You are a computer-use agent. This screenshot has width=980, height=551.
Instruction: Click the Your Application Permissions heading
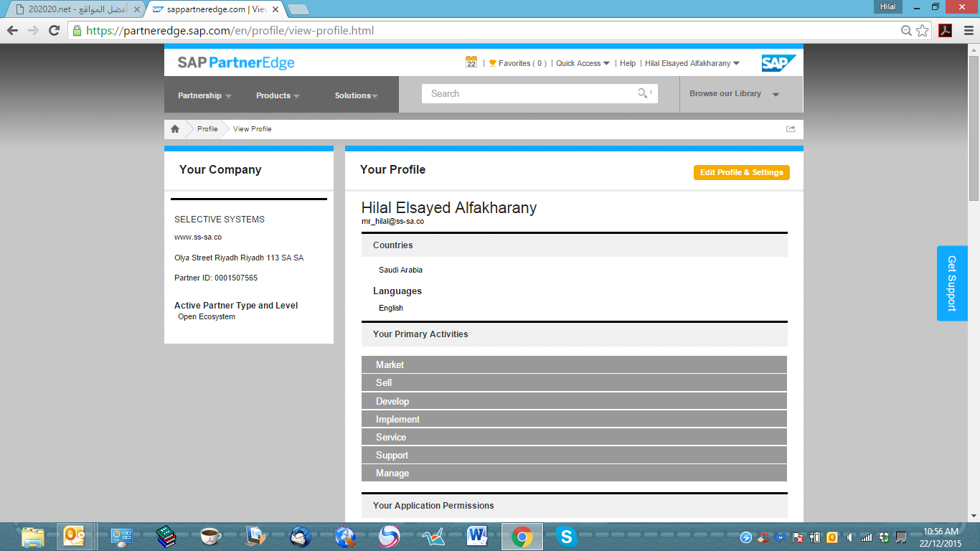pos(433,506)
